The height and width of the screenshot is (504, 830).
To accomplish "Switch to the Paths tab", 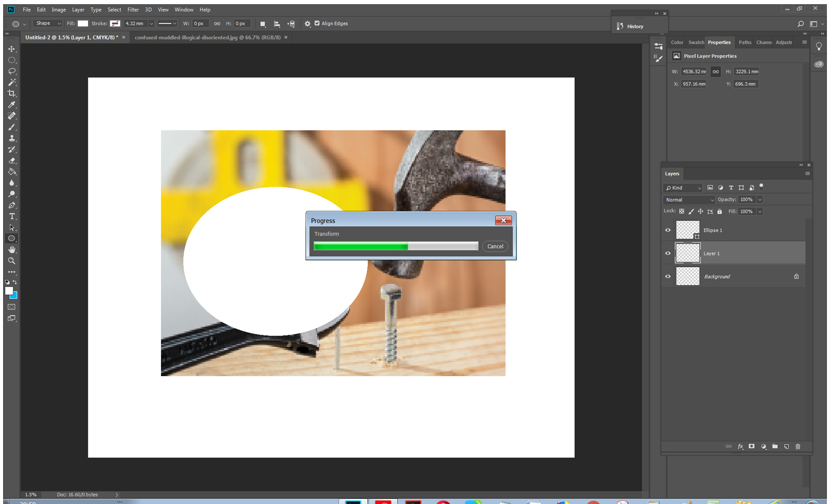I will (745, 42).
